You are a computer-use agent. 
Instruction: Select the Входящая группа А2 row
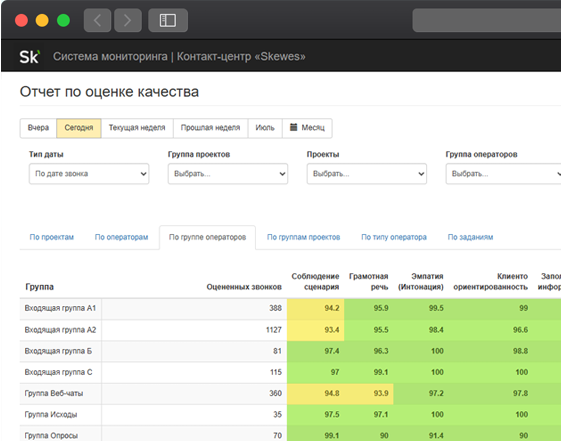290,330
